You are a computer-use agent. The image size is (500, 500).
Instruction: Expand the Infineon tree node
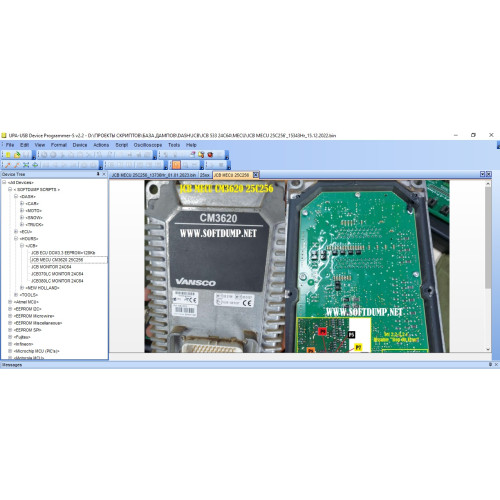click(x=10, y=344)
